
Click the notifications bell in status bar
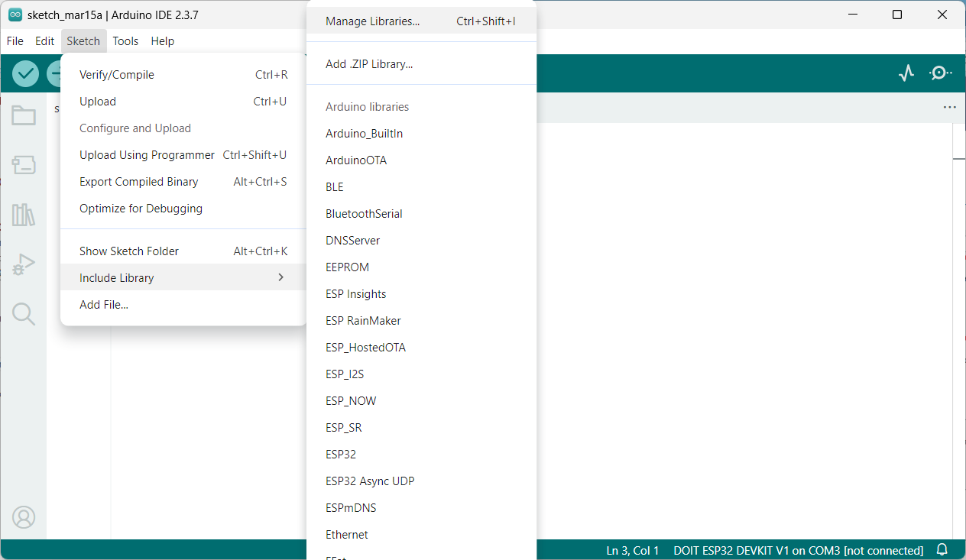[x=942, y=550]
